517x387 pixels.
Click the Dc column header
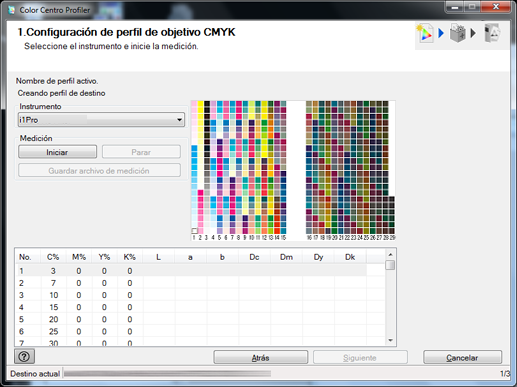[x=254, y=257]
